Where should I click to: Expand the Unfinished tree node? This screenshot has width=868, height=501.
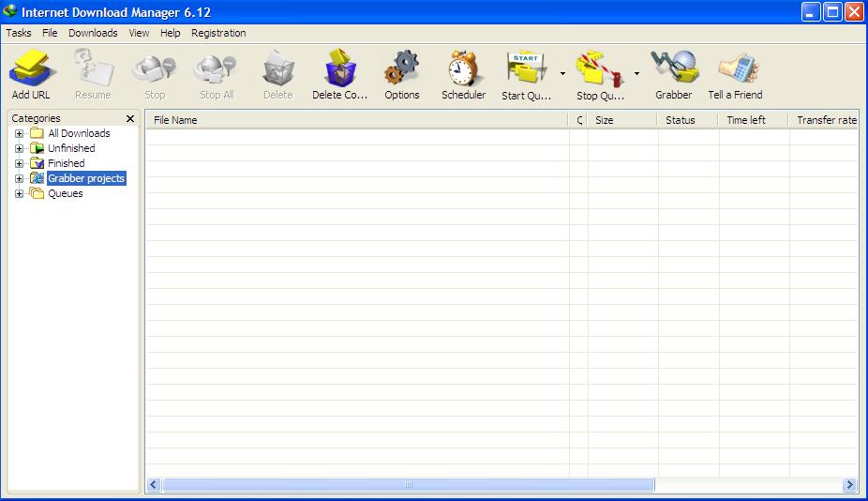click(20, 148)
